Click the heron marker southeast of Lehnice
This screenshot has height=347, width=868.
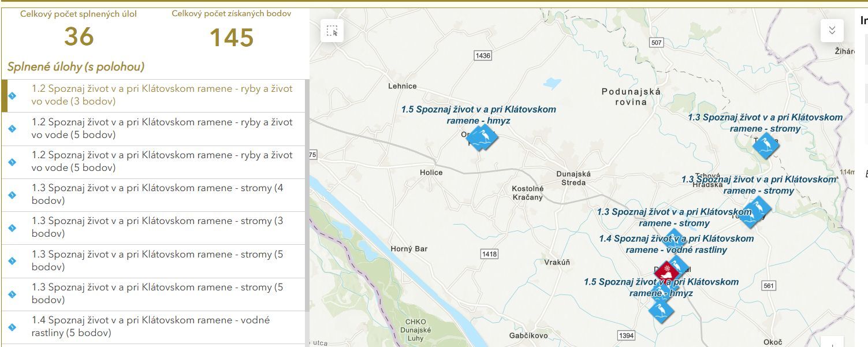tap(483, 137)
